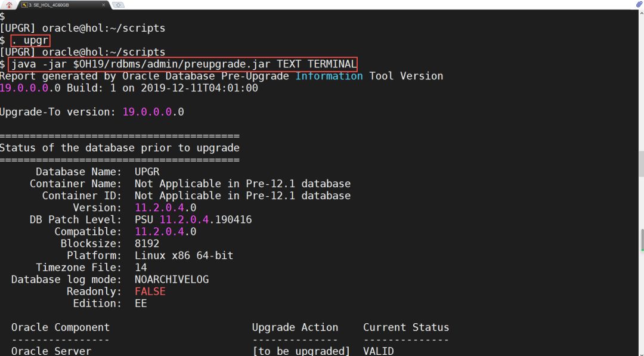The image size is (644, 356).
Task: Click the terminal scrollbar up arrow
Action: tap(640, 13)
